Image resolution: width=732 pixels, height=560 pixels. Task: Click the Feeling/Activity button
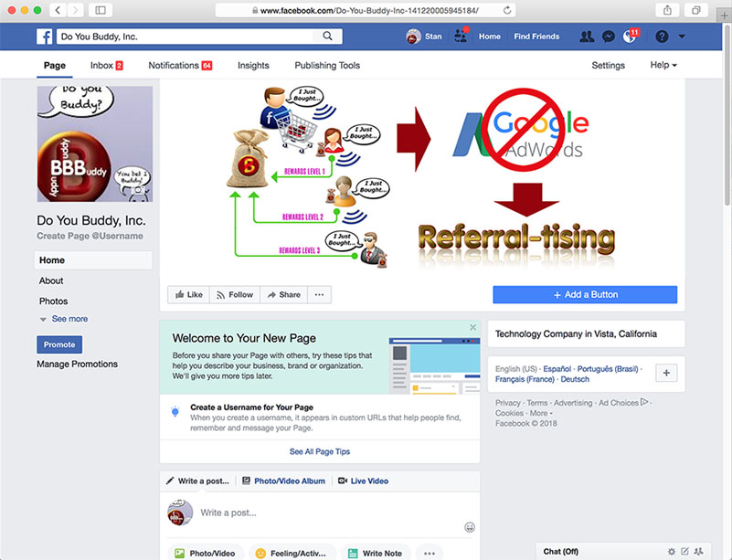(292, 553)
